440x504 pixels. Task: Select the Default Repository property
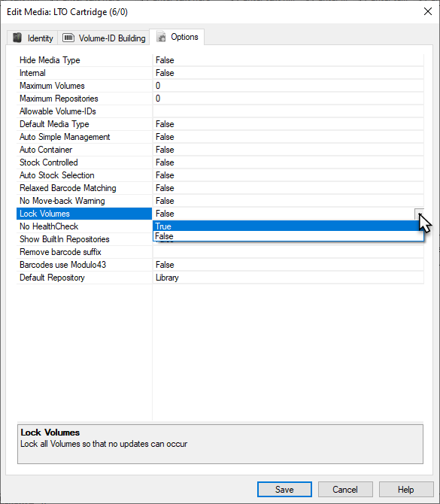[x=84, y=278]
